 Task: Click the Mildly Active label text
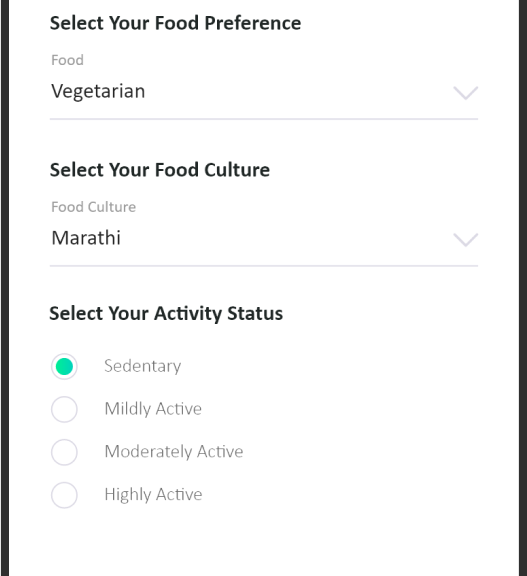[153, 409]
